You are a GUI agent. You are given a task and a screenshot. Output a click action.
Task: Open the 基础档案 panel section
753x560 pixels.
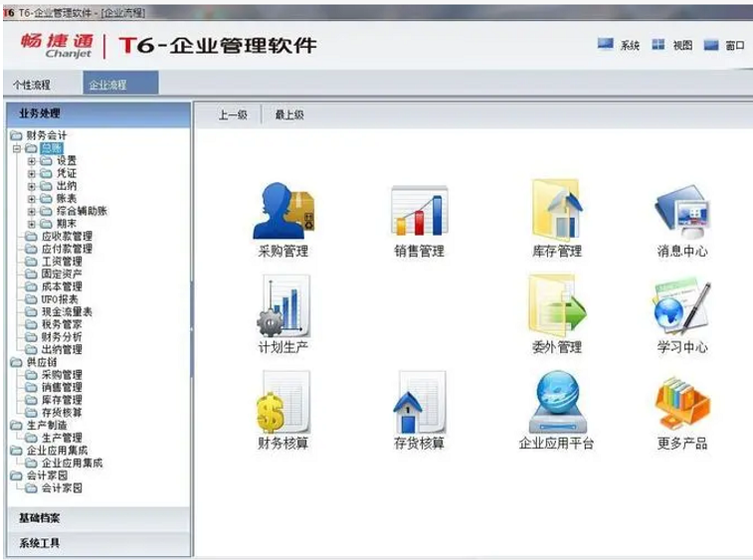coord(98,518)
